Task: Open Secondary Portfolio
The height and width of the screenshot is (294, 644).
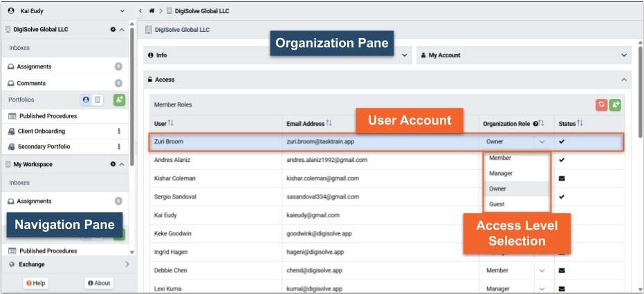Action: click(x=44, y=147)
